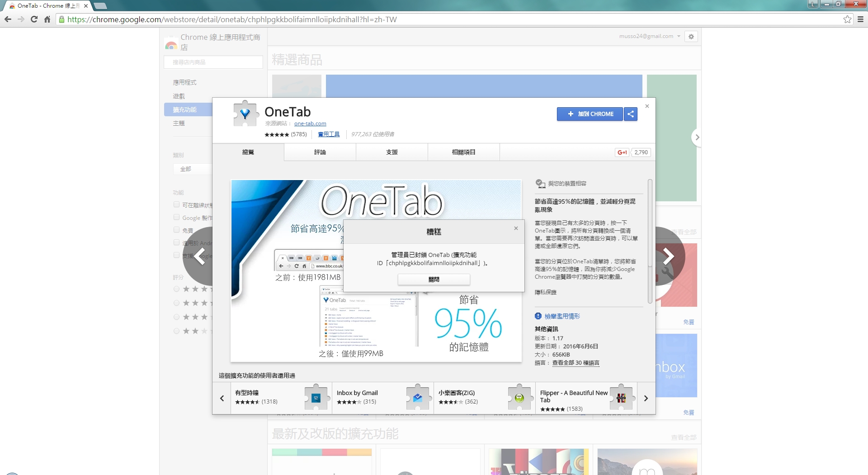Open the one-tab.com source link
The width and height of the screenshot is (868, 475).
[310, 123]
